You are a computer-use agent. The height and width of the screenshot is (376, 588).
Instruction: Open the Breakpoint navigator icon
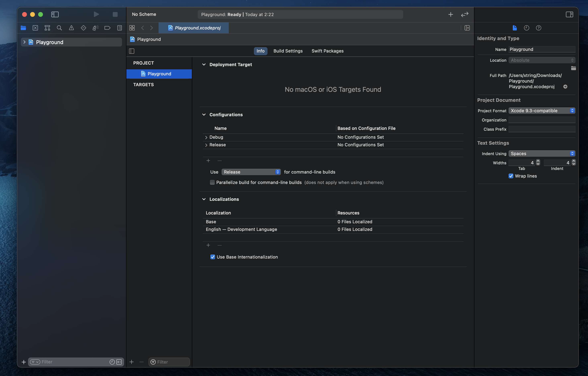(107, 28)
